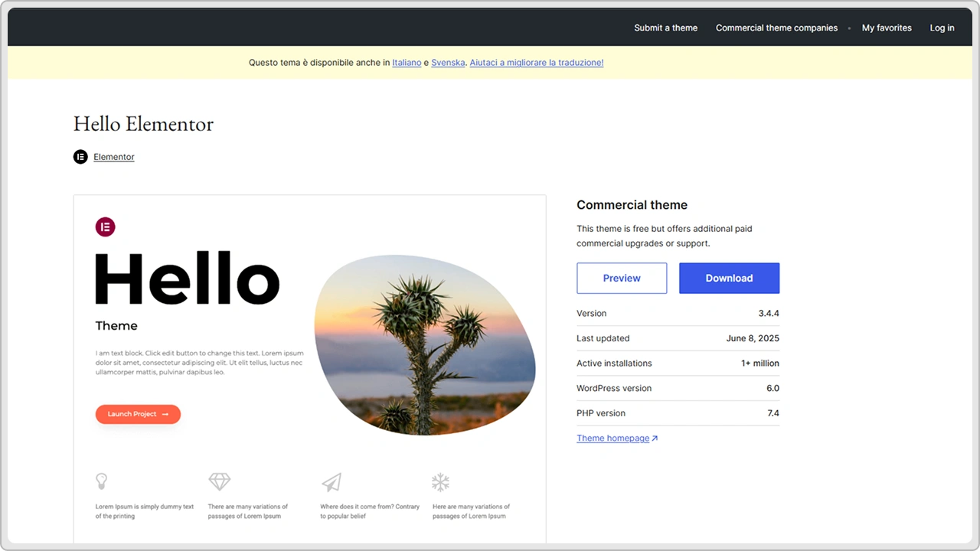Click 'There are many variations' caption
The height and width of the screenshot is (551, 980).
pyautogui.click(x=247, y=511)
